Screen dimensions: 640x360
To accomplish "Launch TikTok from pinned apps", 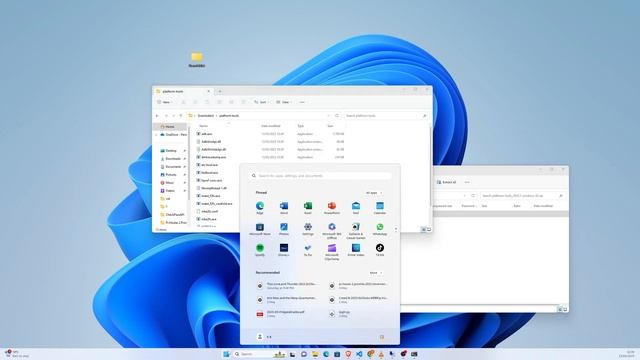I will (380, 250).
